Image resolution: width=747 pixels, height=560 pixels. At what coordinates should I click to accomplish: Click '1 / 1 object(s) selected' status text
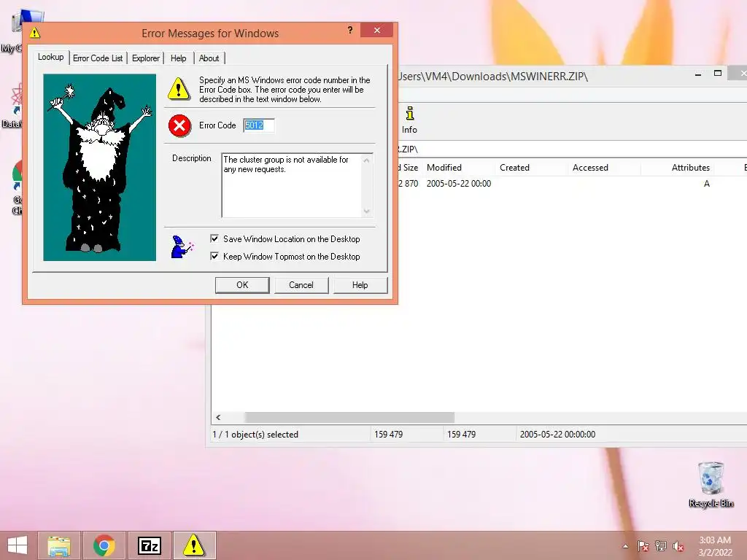tap(255, 435)
